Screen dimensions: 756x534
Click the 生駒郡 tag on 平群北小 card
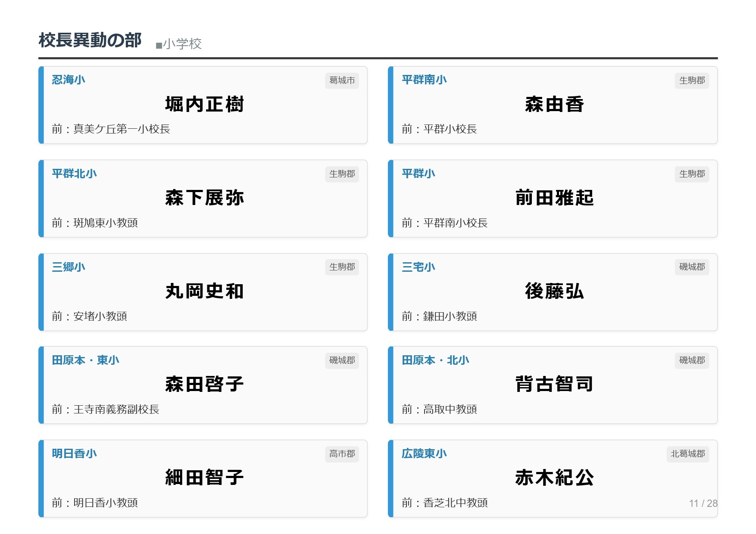point(342,174)
